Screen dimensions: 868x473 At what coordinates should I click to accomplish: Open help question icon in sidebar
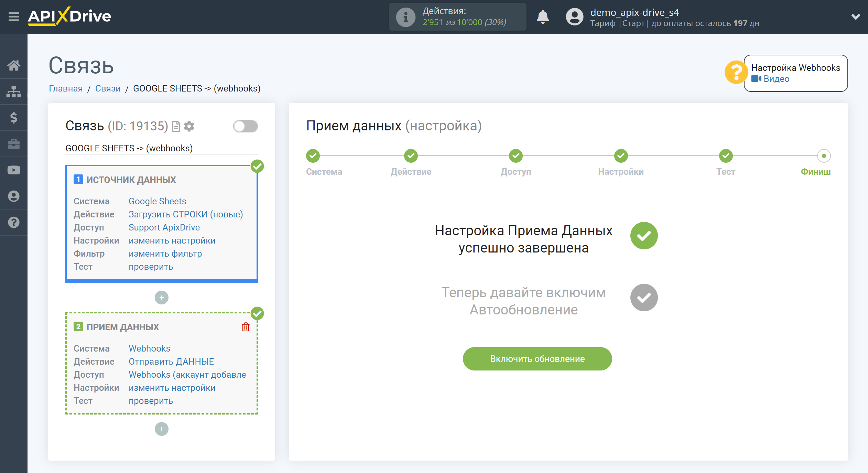click(x=14, y=222)
